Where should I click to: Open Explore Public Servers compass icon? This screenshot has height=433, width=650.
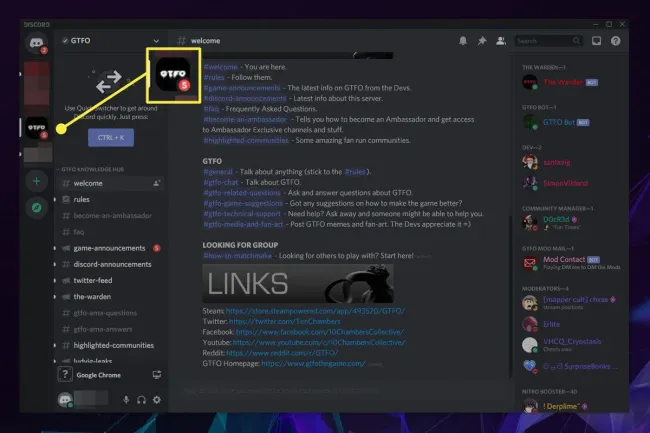(x=36, y=208)
